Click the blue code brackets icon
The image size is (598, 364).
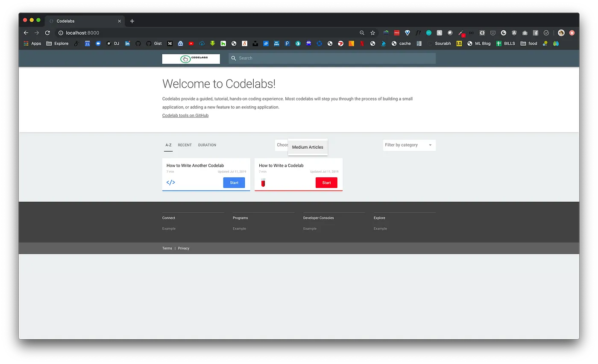coord(170,182)
